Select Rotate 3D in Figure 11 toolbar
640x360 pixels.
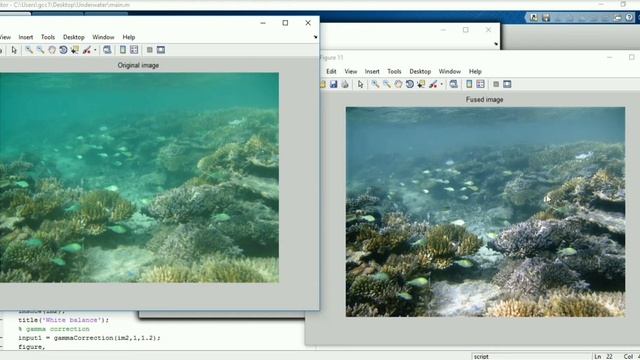pos(409,84)
